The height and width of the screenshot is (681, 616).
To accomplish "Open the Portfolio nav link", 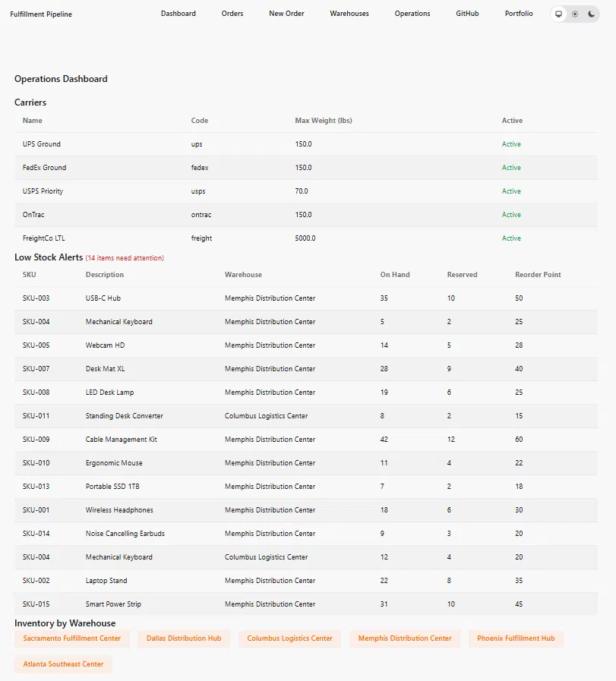I will 519,14.
